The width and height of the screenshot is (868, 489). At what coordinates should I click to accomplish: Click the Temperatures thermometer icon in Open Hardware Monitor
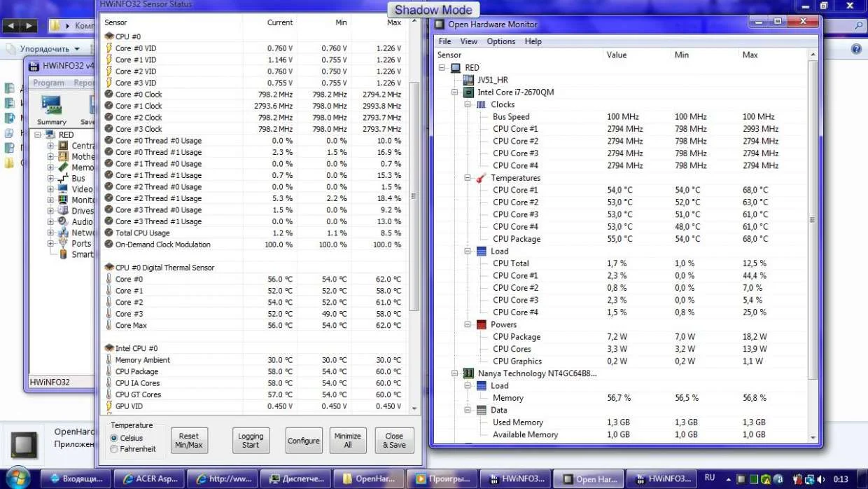click(481, 178)
